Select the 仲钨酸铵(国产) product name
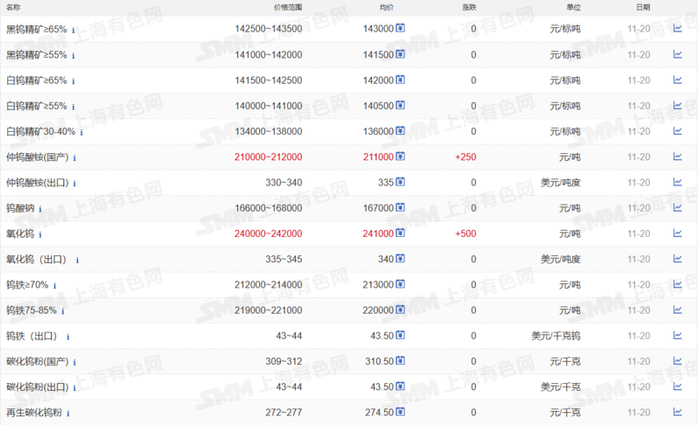This screenshot has width=700, height=425. 38,157
